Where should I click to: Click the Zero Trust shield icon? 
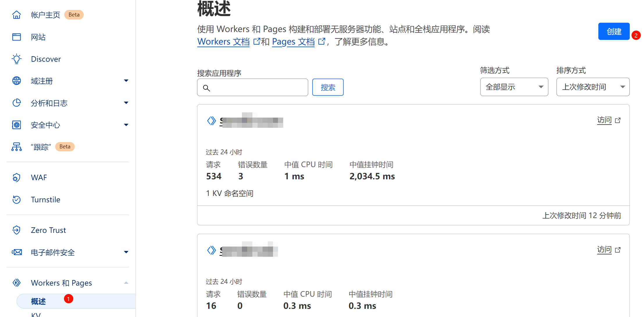pos(17,230)
